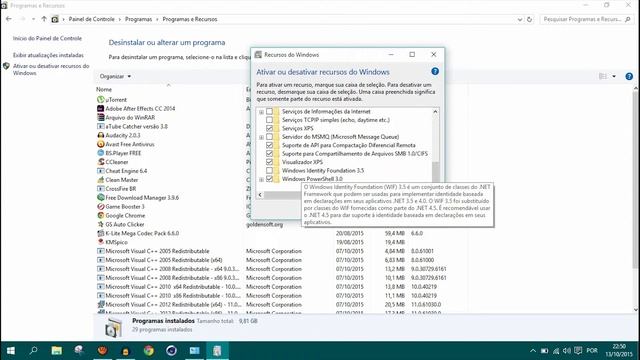Open the Windows Start menu

11,351
